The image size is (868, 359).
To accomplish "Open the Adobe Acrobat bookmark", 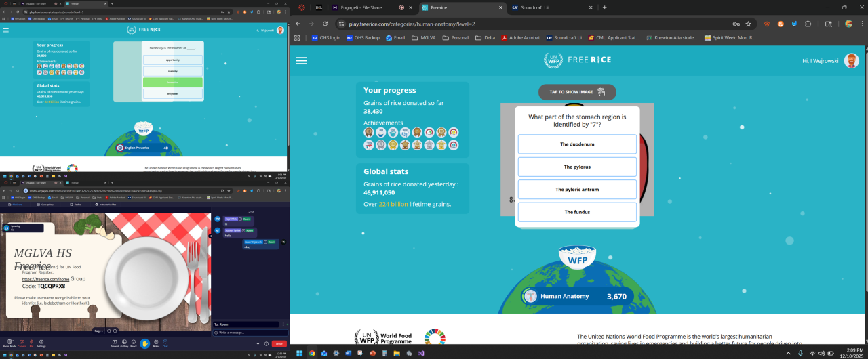I will pyautogui.click(x=520, y=38).
